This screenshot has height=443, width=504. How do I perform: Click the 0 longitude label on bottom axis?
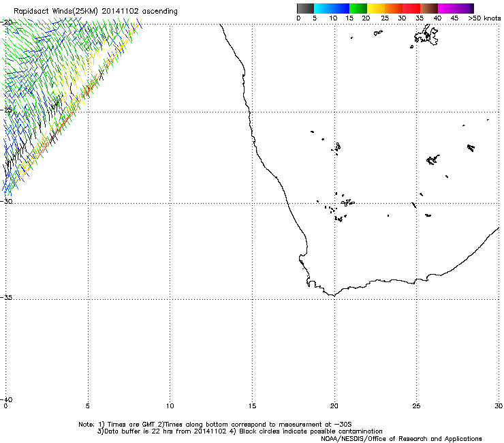[5, 406]
